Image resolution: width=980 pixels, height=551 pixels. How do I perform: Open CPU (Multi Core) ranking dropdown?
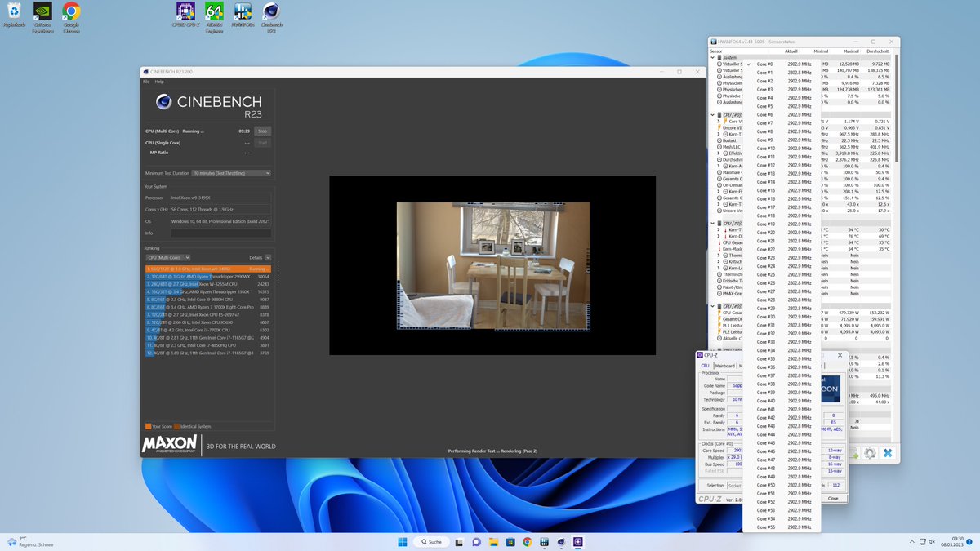(168, 257)
